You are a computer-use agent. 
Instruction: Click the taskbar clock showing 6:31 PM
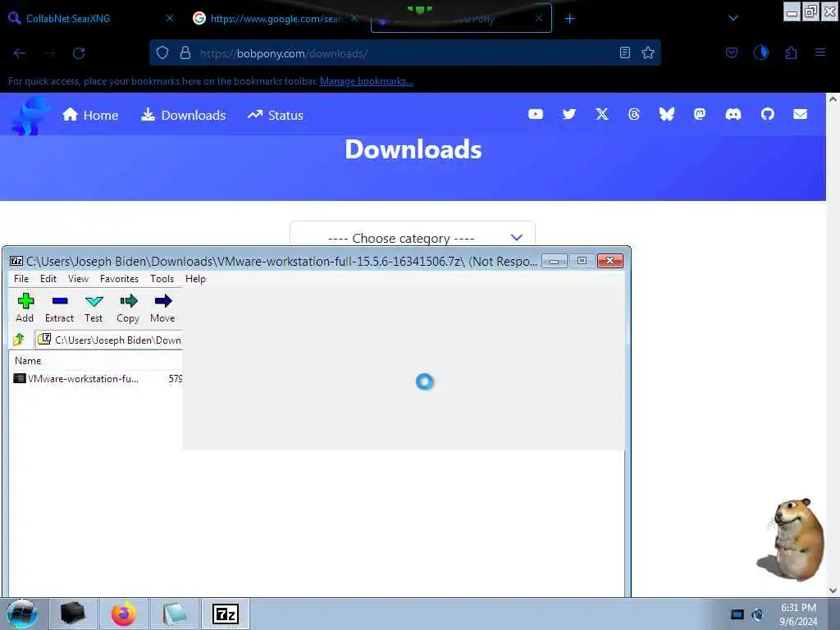tap(798, 614)
